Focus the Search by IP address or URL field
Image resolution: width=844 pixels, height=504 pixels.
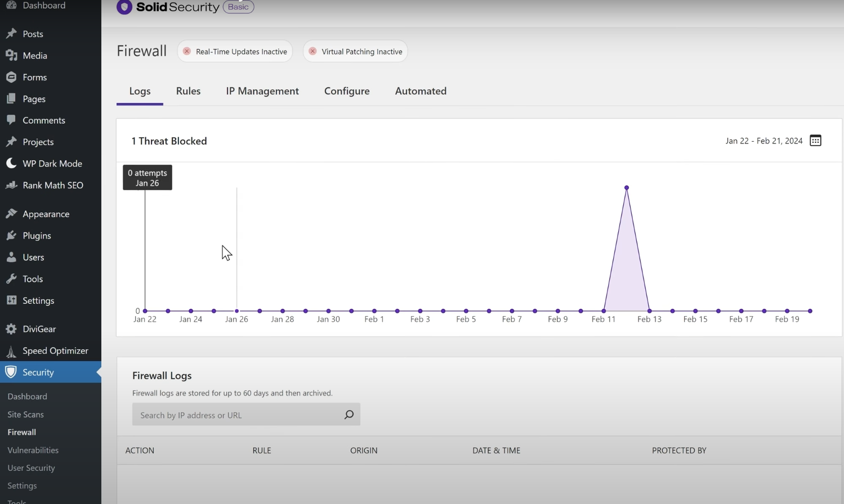point(236,415)
